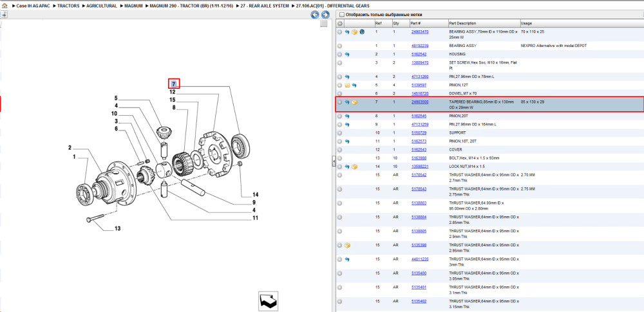The image size is (644, 312).
Task: Add BEARING ASSY 48192239 with plus button
Action: [339, 46]
